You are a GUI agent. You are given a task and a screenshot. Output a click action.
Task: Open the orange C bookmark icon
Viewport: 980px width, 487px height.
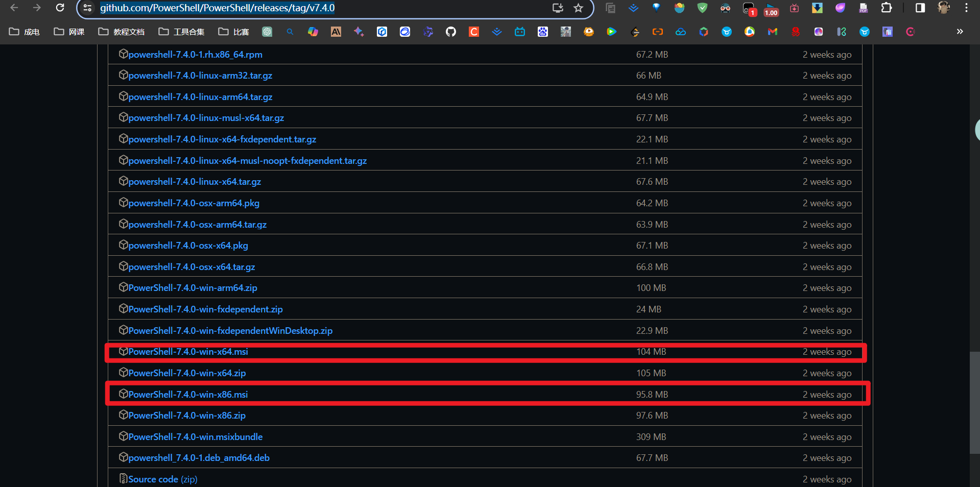pyautogui.click(x=474, y=32)
